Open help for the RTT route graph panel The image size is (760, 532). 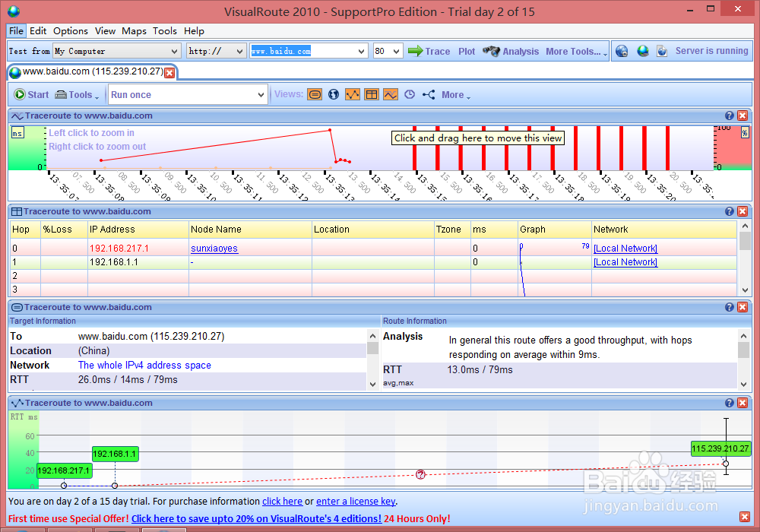coord(730,403)
